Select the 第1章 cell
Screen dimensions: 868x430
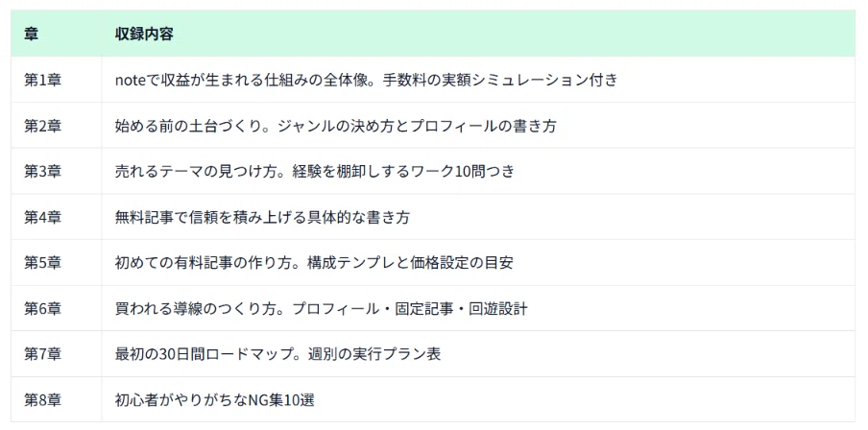tap(56, 80)
